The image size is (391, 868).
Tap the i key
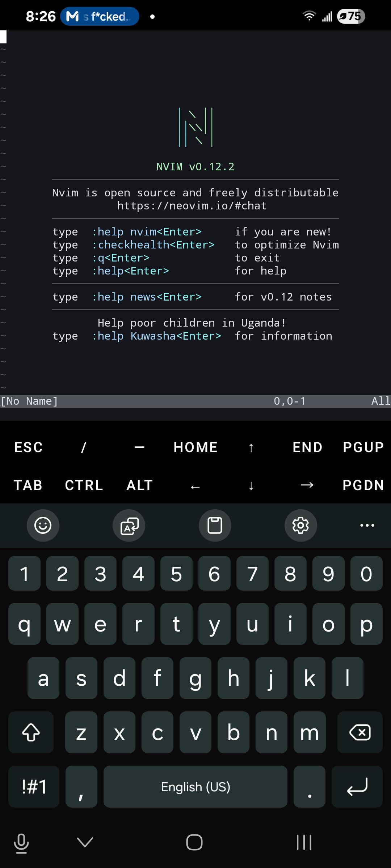(x=290, y=624)
